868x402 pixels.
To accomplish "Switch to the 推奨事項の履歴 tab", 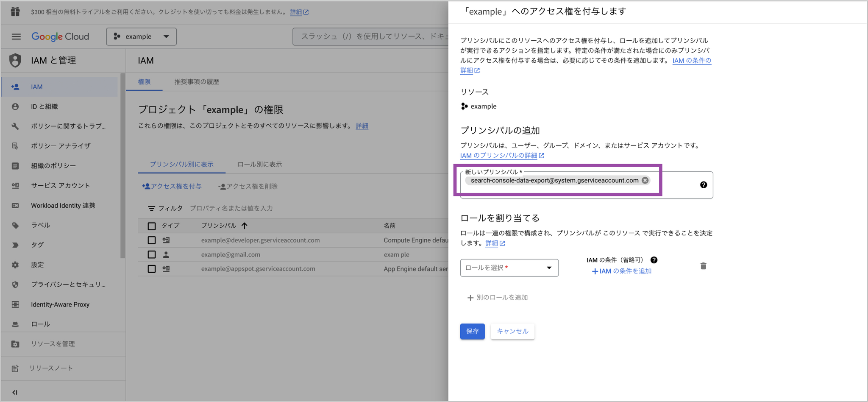I will coord(197,82).
